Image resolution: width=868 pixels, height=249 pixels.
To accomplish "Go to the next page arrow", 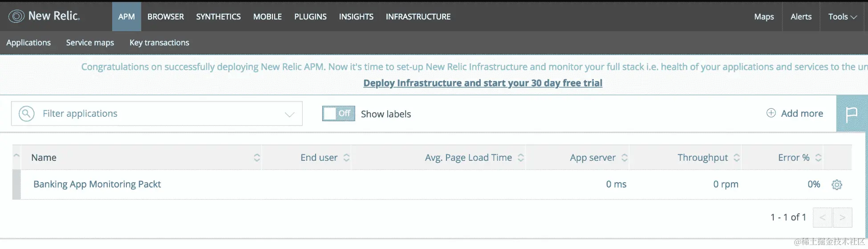I will point(842,217).
